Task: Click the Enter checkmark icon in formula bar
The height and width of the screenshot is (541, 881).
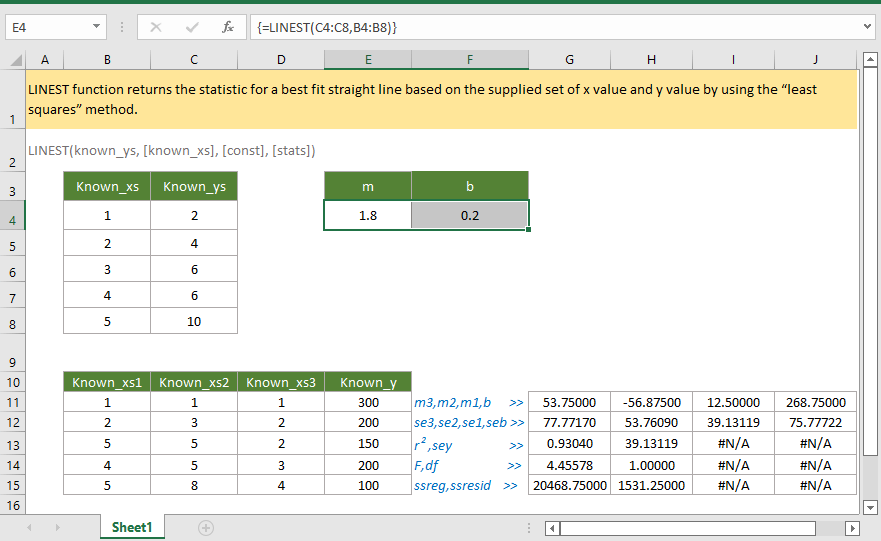Action: 191,27
